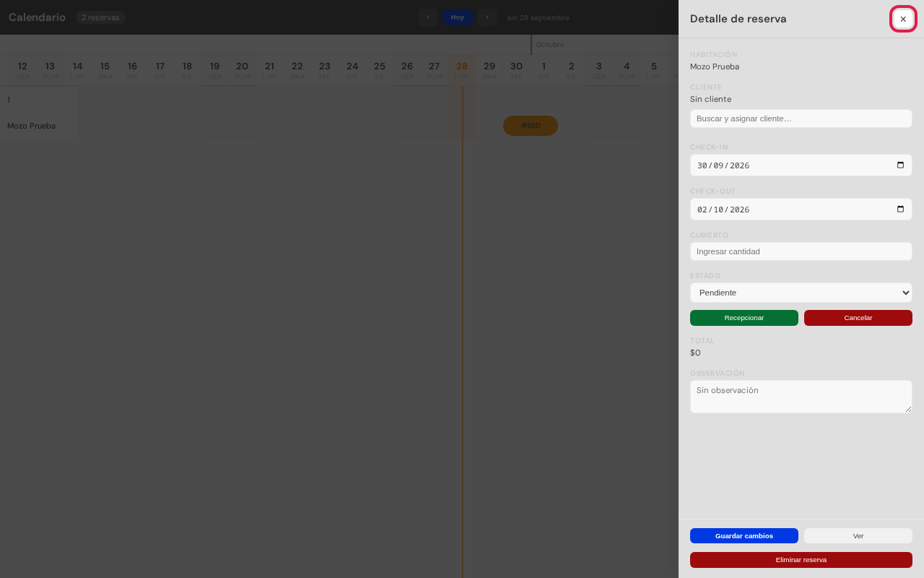Viewport: 924px width, 578px height.
Task: Click the Check-out date field
Action: point(801,209)
